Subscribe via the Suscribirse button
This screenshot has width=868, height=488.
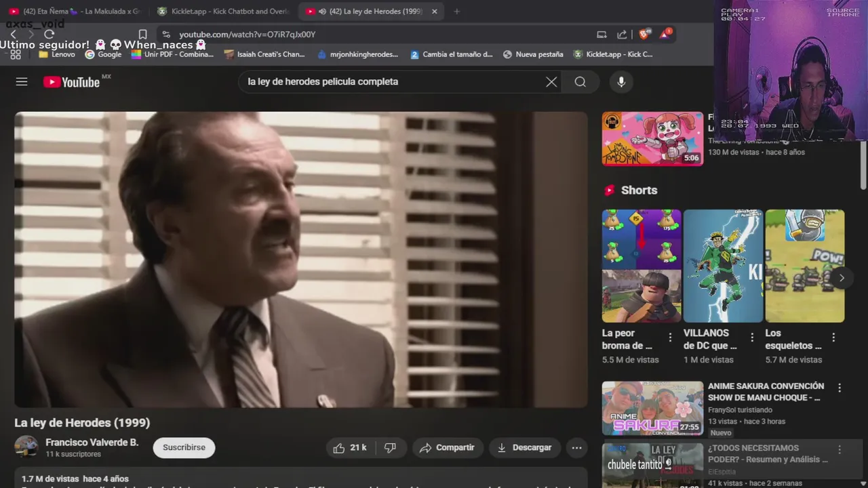point(184,447)
